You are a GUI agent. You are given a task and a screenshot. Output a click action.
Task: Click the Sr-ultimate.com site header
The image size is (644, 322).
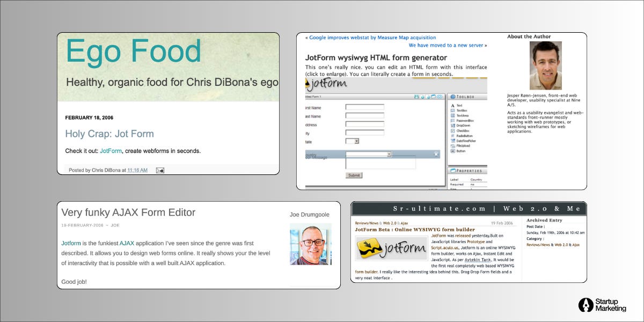coord(469,209)
